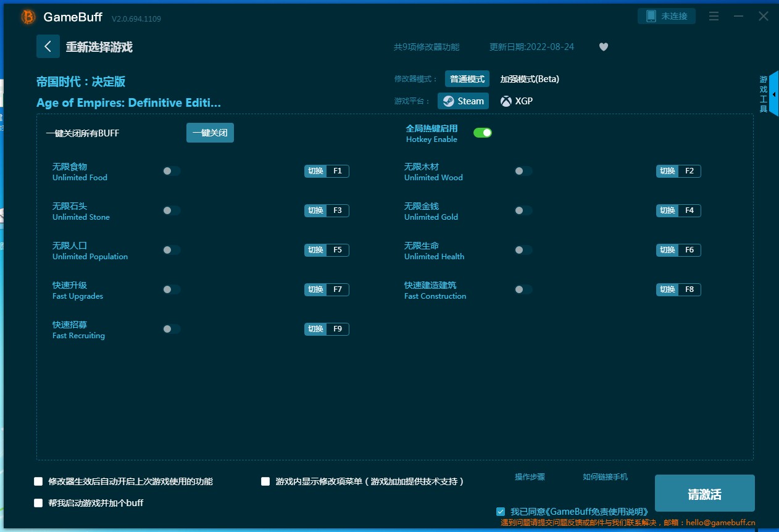Screen dimensions: 779x532
Task: Check show in-game modifier menu checkbox
Action: click(265, 481)
